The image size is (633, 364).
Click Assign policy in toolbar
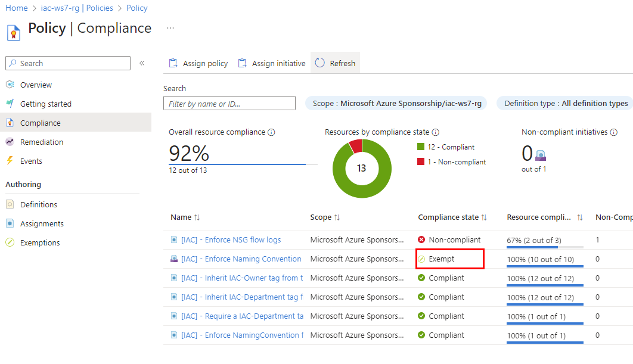(198, 63)
